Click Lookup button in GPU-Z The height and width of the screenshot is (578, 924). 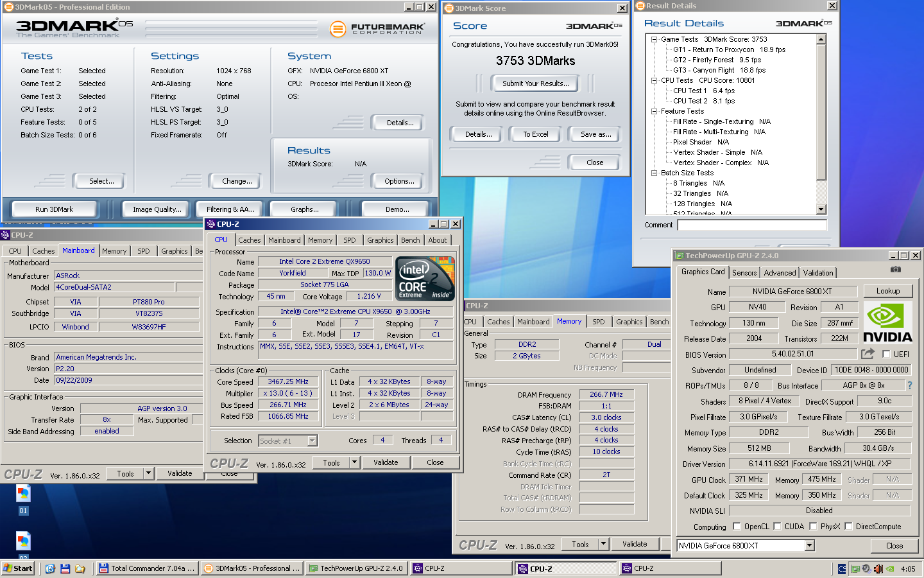888,291
